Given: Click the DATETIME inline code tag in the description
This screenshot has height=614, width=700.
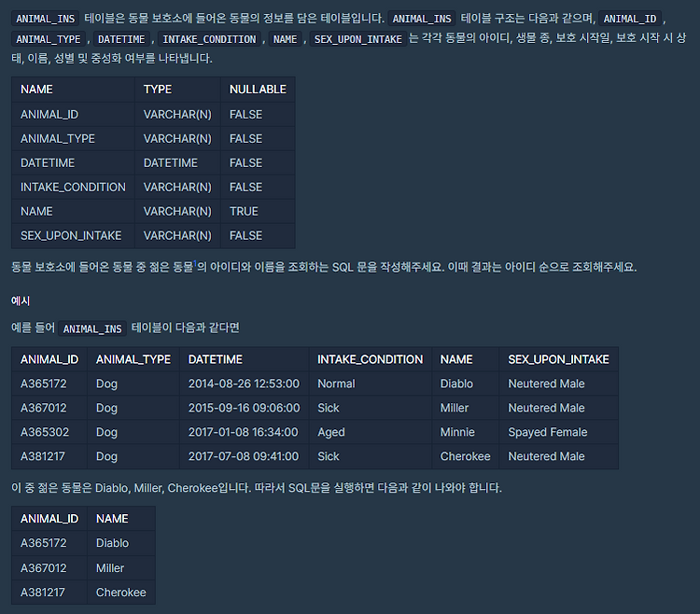Looking at the screenshot, I should coord(121,39).
